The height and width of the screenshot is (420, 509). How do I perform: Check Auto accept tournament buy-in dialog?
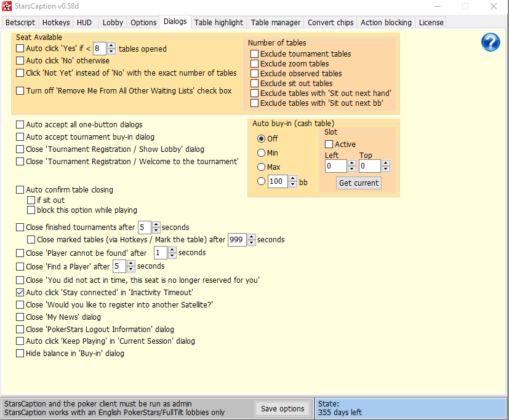pyautogui.click(x=20, y=137)
